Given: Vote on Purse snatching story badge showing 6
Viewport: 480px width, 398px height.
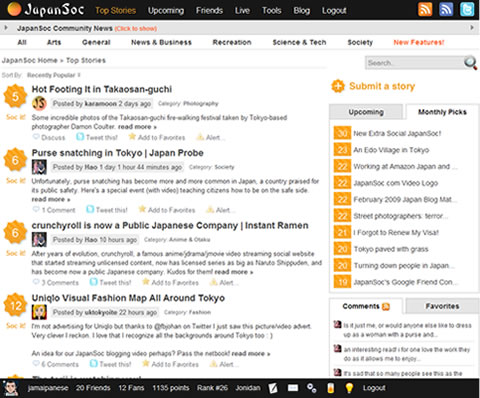Looking at the screenshot, I should [15, 160].
